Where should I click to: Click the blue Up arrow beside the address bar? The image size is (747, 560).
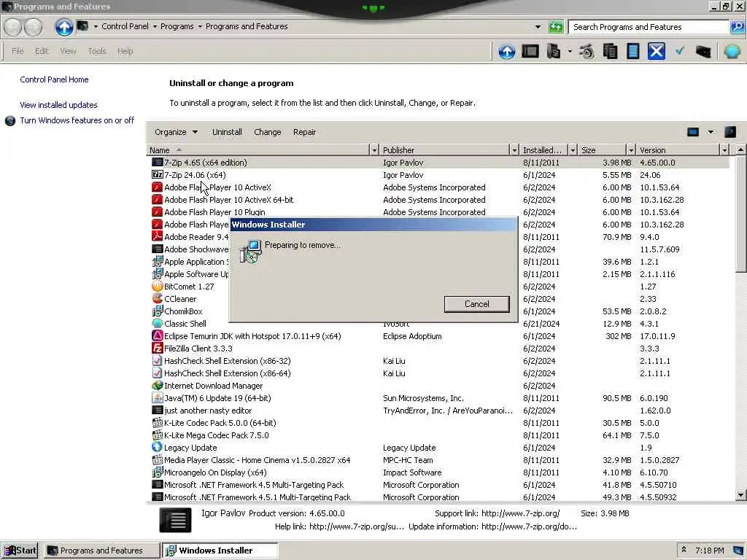[x=64, y=27]
